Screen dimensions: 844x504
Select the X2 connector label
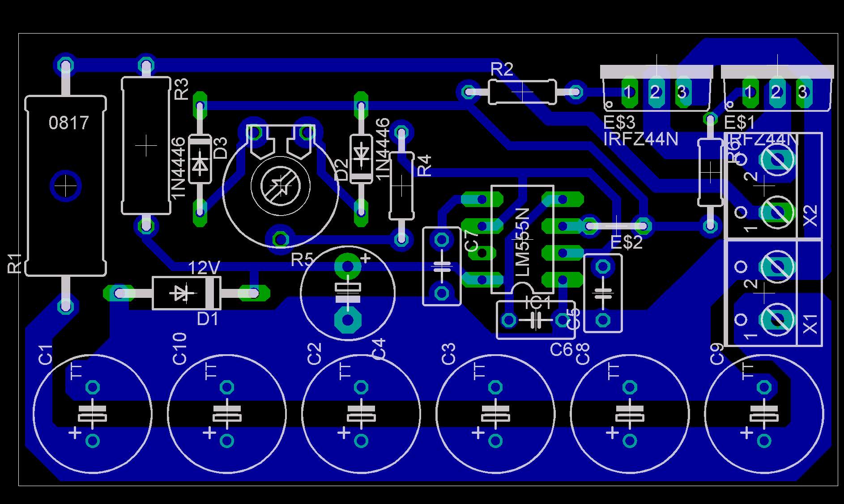tap(810, 216)
